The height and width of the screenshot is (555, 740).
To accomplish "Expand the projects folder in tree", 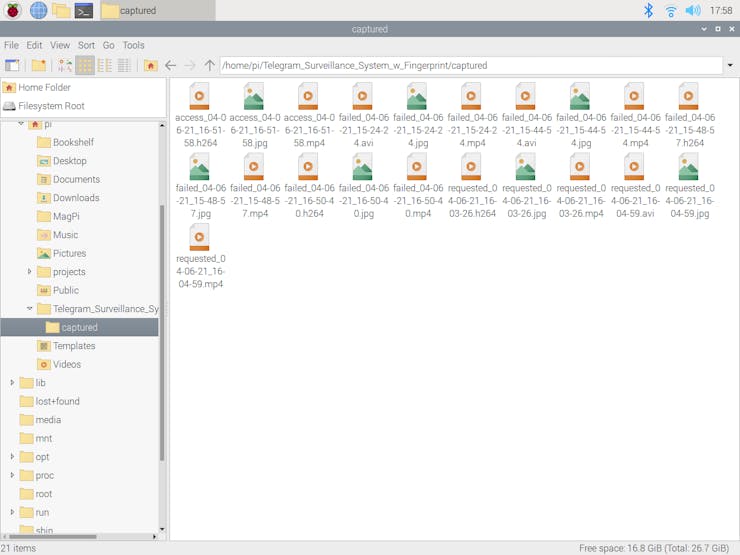I will coord(29,272).
